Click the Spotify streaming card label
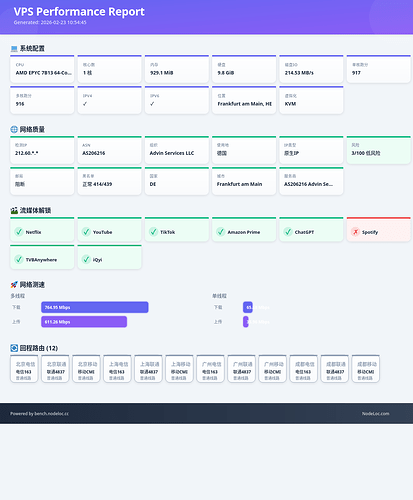Screen dimensions: 413x500 (370, 232)
